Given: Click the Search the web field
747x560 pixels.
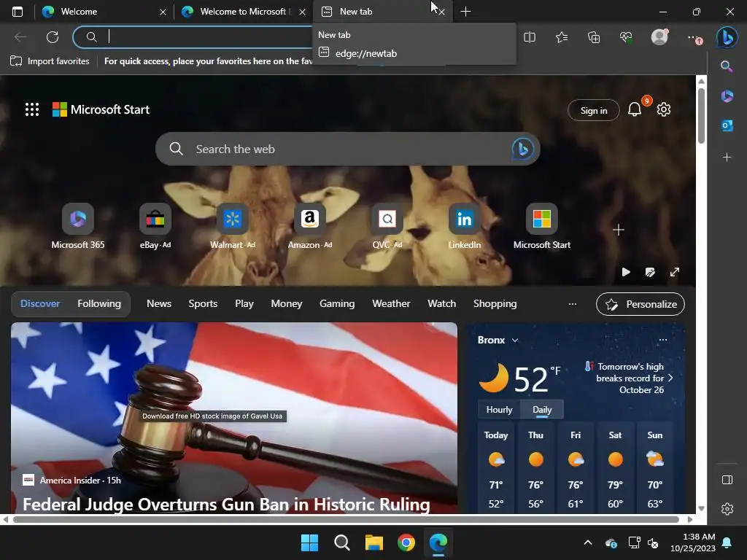Looking at the screenshot, I should tap(348, 149).
